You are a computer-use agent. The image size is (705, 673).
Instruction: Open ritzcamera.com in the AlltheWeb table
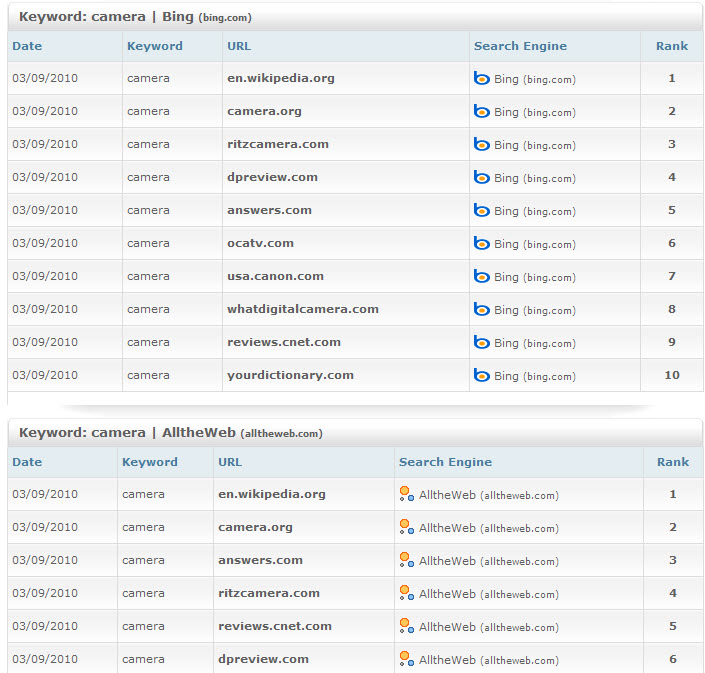click(x=268, y=593)
